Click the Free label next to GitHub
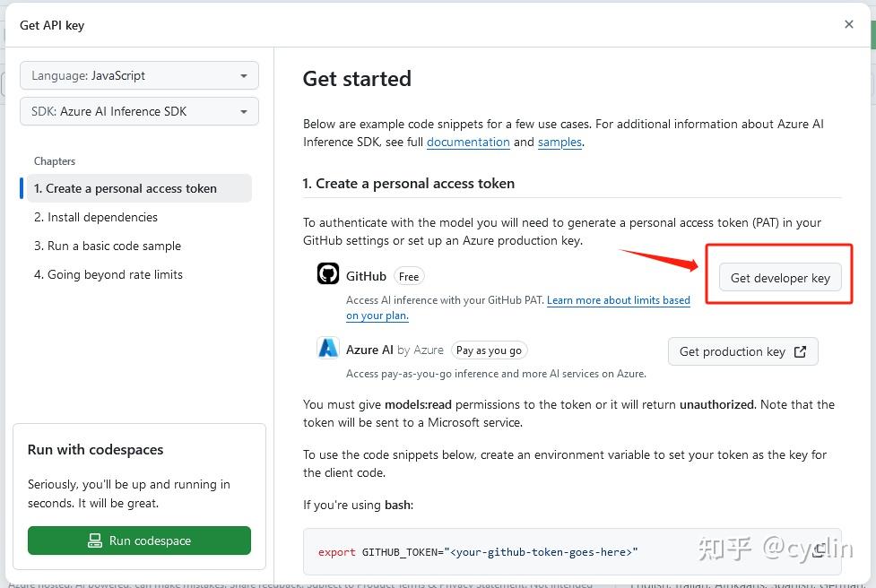Screen dimensions: 876x588 tap(409, 276)
